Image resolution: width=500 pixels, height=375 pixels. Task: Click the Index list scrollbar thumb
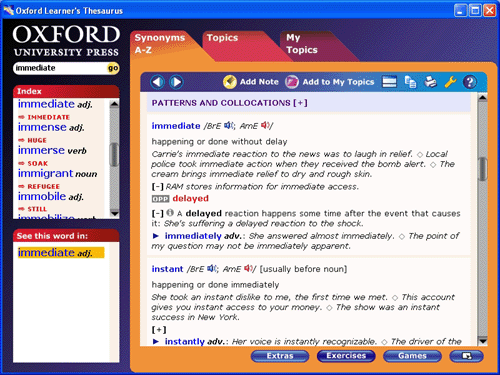pos(114,154)
